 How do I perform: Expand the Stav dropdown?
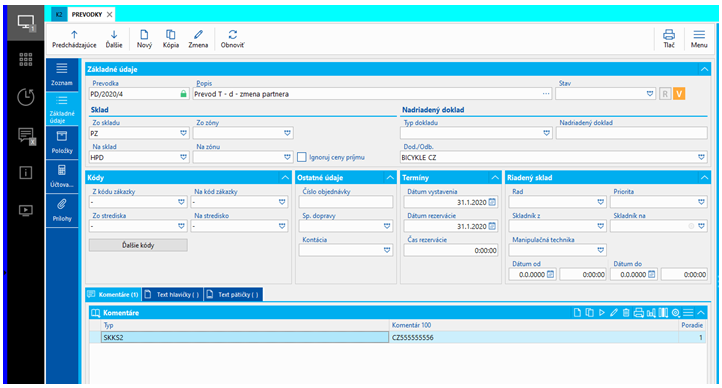650,94
